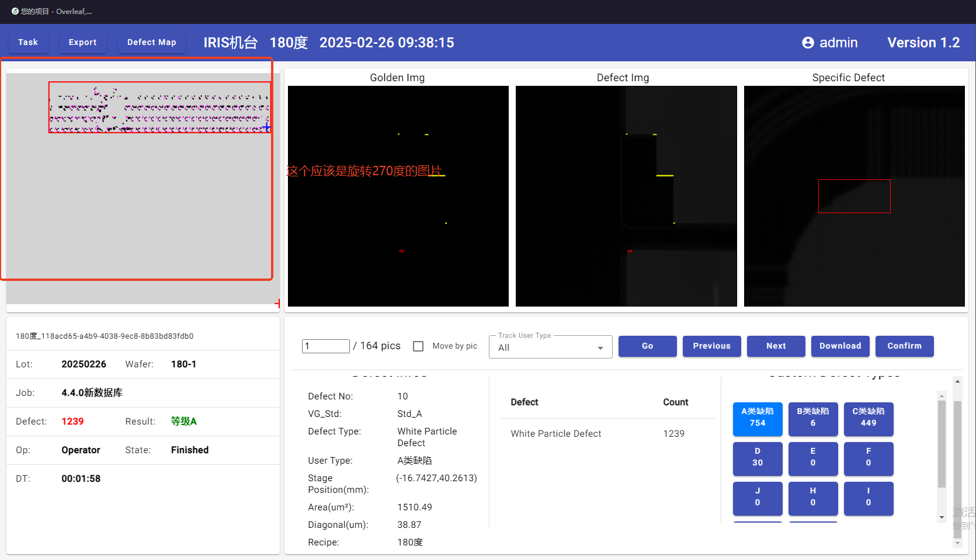The width and height of the screenshot is (976, 560).
Task: Click the Stage Position coordinates value
Action: coord(436,478)
